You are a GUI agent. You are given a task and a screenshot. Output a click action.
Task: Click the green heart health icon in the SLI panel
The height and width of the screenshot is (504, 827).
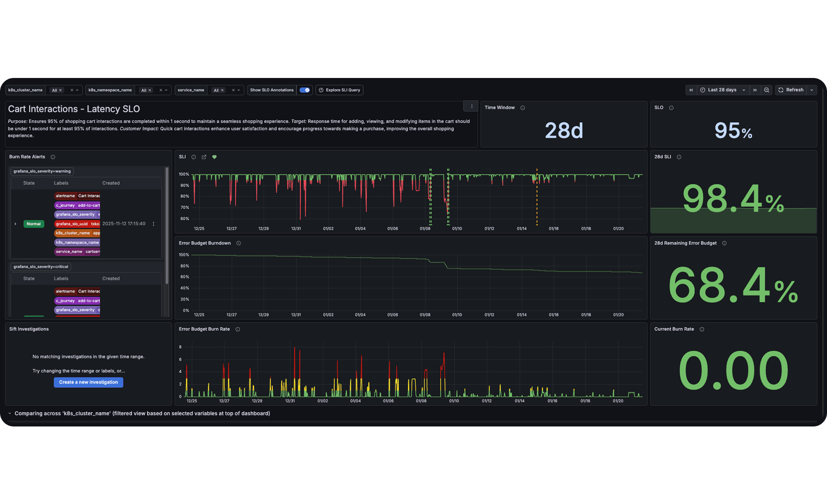click(x=214, y=157)
